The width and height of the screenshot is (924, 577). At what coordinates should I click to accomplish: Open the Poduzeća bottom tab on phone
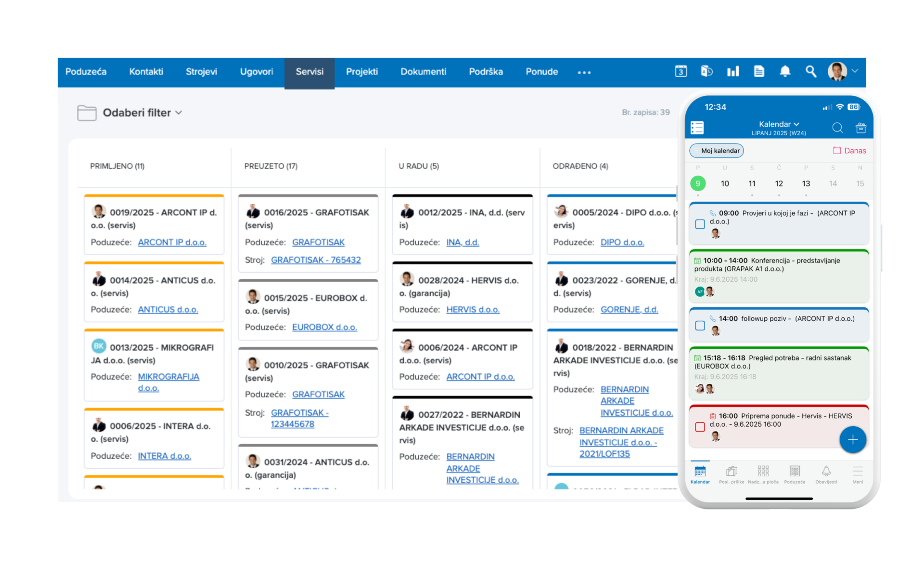pyautogui.click(x=795, y=474)
